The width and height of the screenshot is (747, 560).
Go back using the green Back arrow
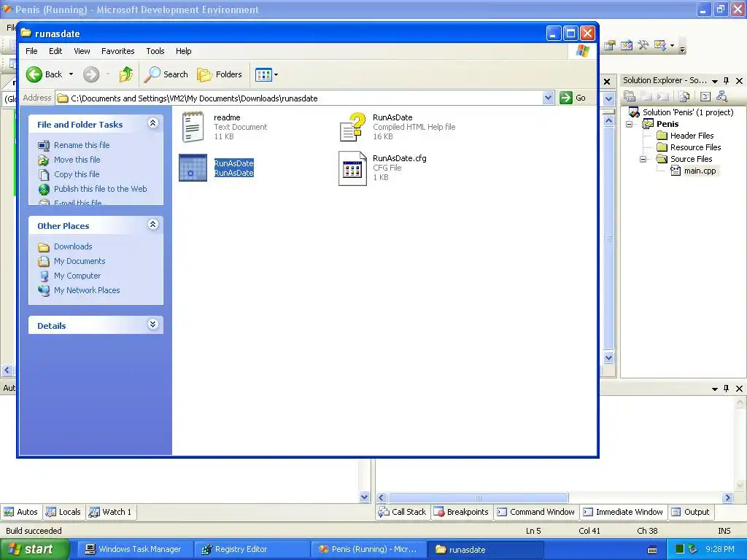pos(34,74)
